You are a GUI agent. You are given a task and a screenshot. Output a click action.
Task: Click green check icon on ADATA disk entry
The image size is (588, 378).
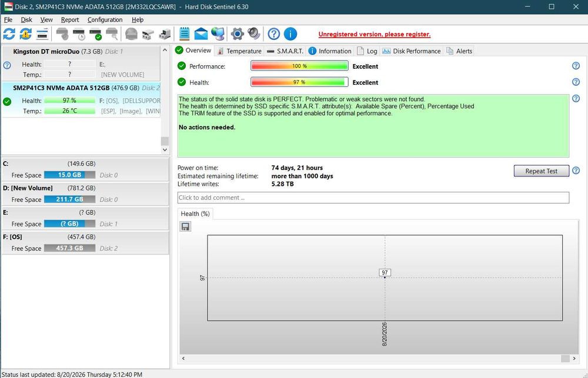pyautogui.click(x=7, y=102)
